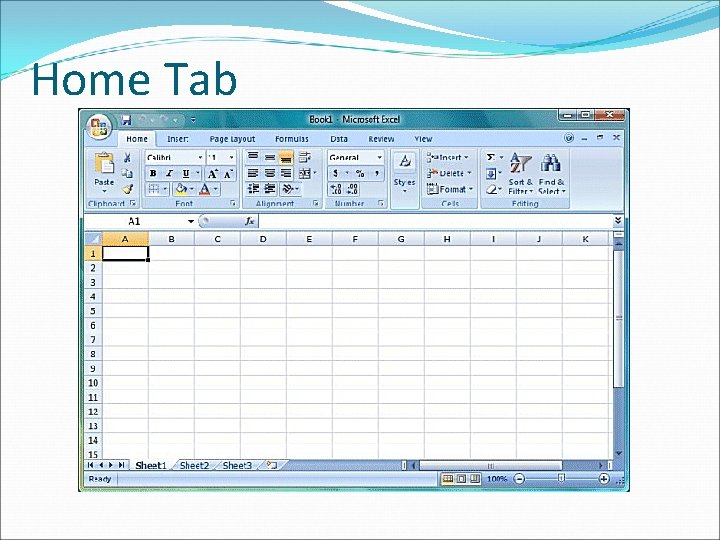This screenshot has width=720, height=540.
Task: Toggle Top Align
Action: click(x=253, y=157)
